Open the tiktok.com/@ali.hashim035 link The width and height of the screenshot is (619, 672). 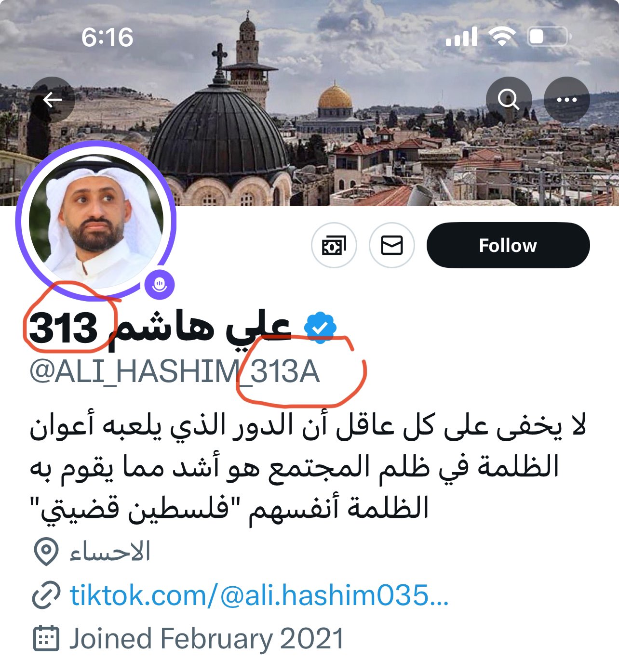tap(259, 595)
